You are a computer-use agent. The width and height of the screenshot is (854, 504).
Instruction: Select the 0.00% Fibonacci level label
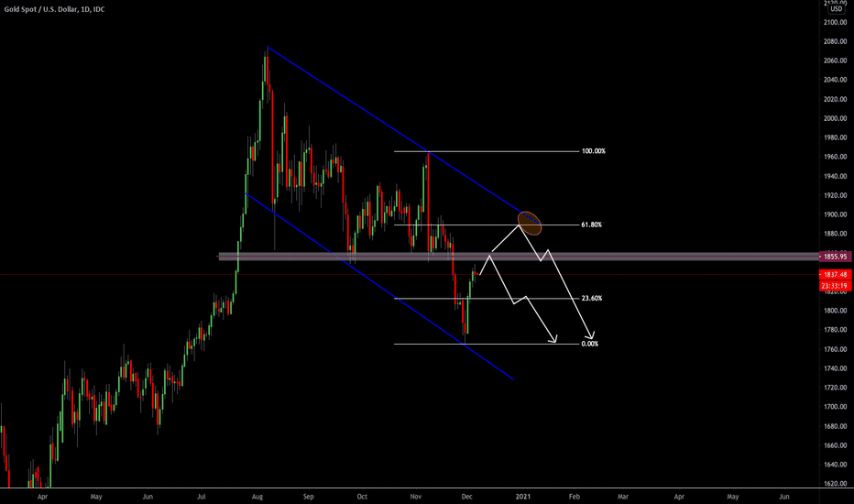click(x=590, y=344)
